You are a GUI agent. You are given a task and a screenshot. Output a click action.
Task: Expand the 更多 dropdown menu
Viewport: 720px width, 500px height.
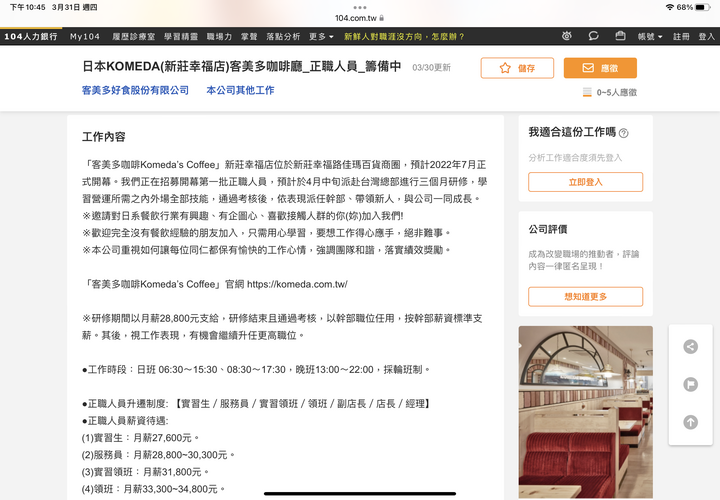pos(321,36)
